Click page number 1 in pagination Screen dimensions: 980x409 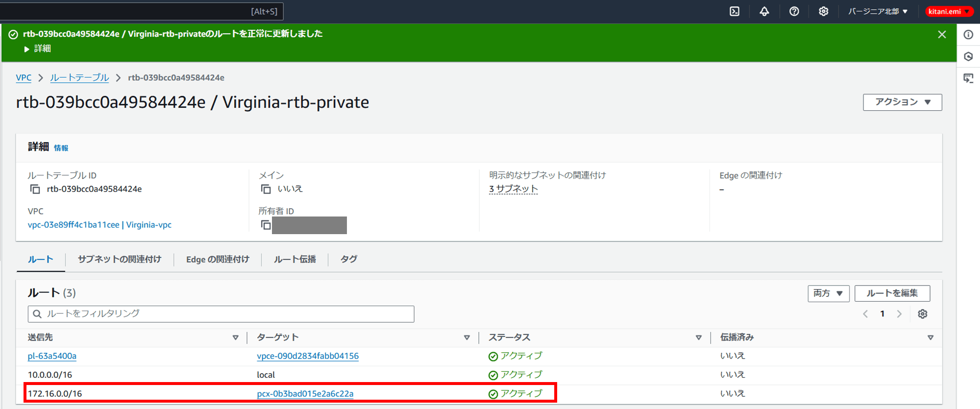882,314
